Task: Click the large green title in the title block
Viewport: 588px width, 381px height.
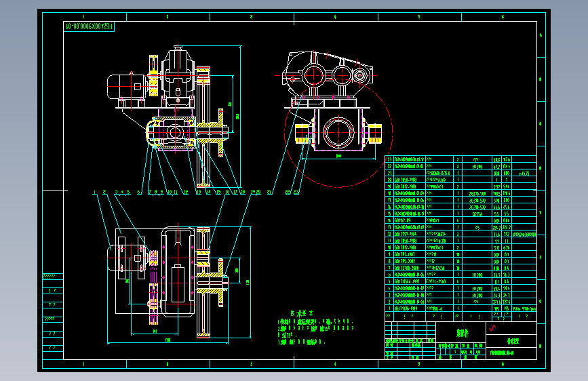Action: [462, 333]
